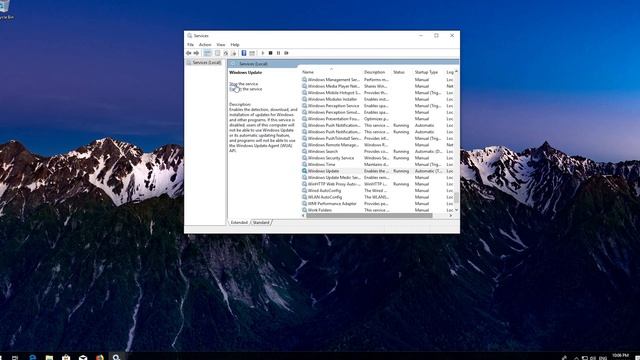This screenshot has height=360, width=640.
Task: Select the Windows Search service row
Action: (x=378, y=151)
